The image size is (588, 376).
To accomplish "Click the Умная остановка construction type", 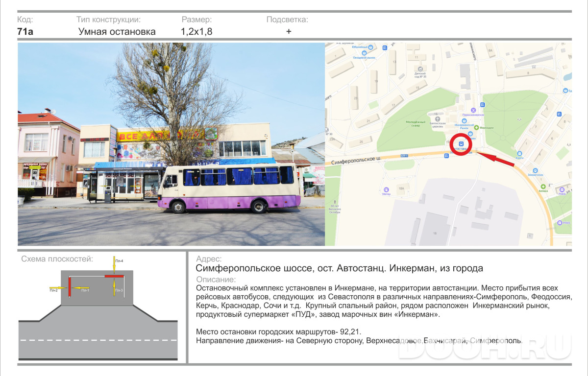I will [117, 32].
